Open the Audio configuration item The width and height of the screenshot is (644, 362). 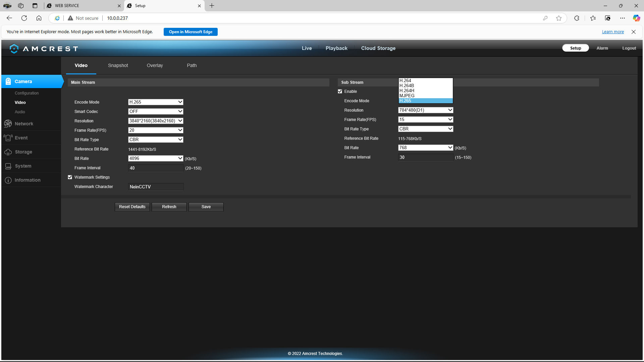tap(20, 112)
